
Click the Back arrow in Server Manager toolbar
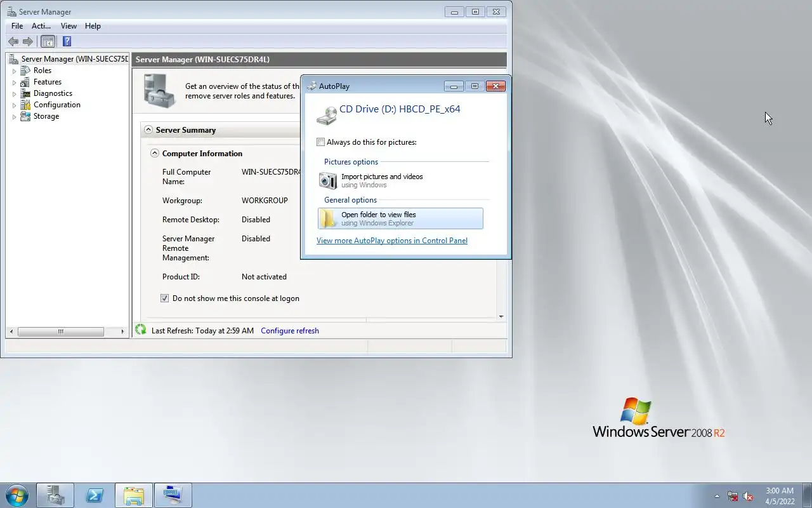pos(13,41)
